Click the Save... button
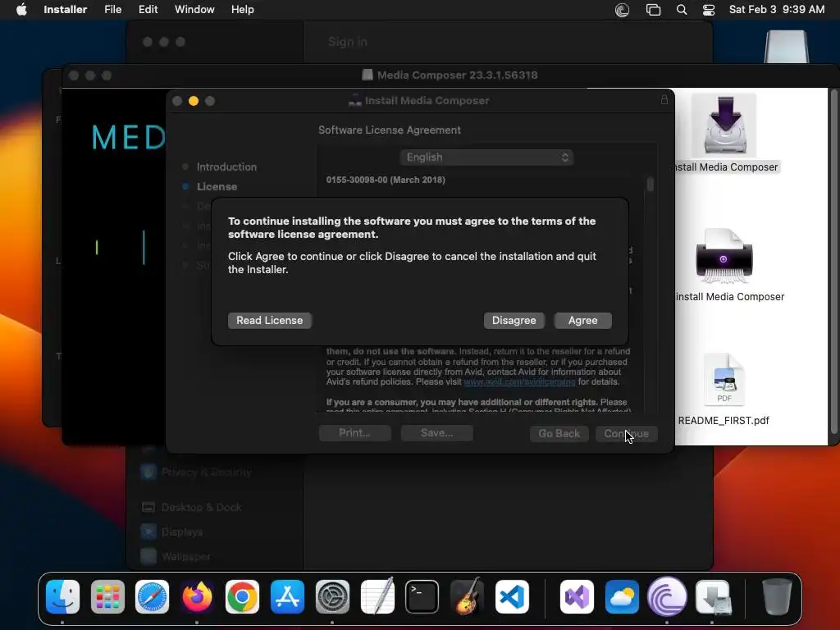Viewport: 840px width, 630px height. 436,433
